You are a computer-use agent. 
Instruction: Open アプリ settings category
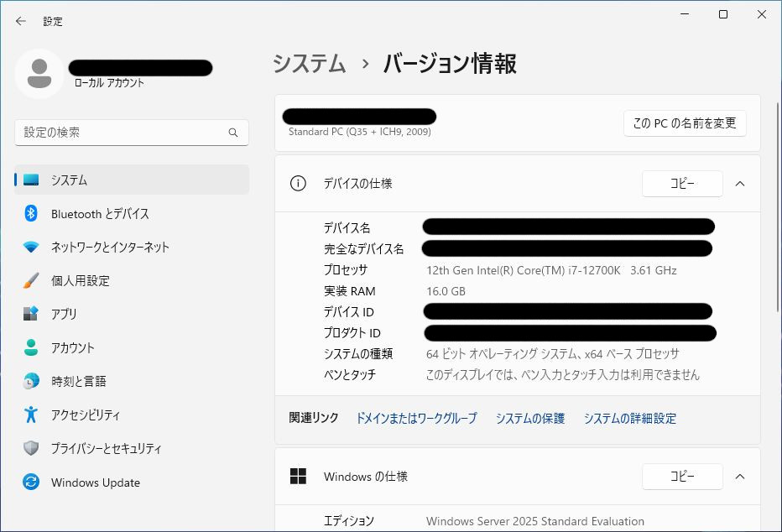[x=132, y=314]
